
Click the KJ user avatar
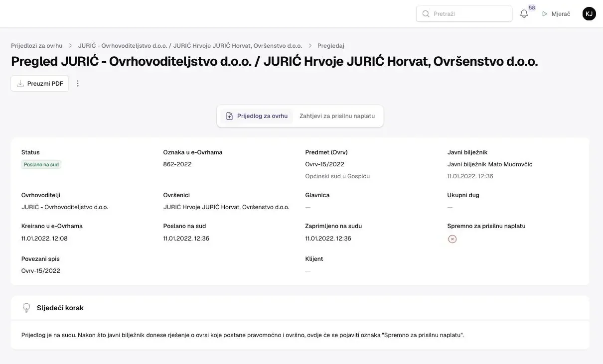point(589,14)
